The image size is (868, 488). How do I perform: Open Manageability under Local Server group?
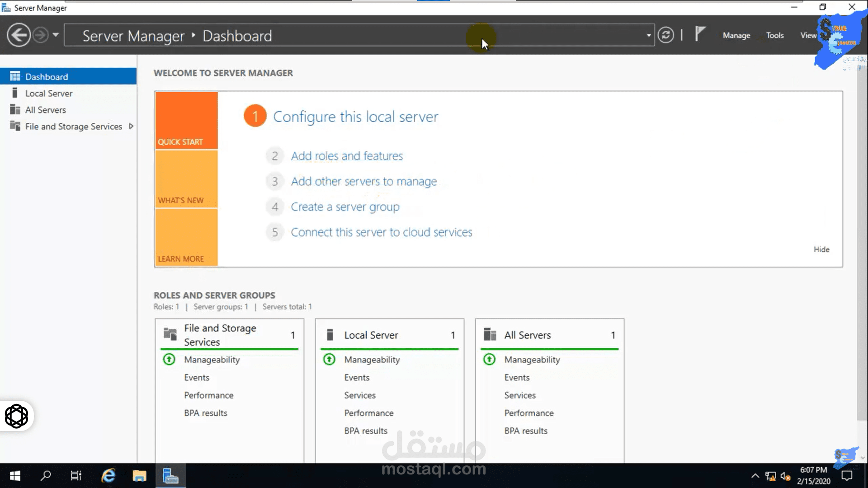click(x=372, y=359)
